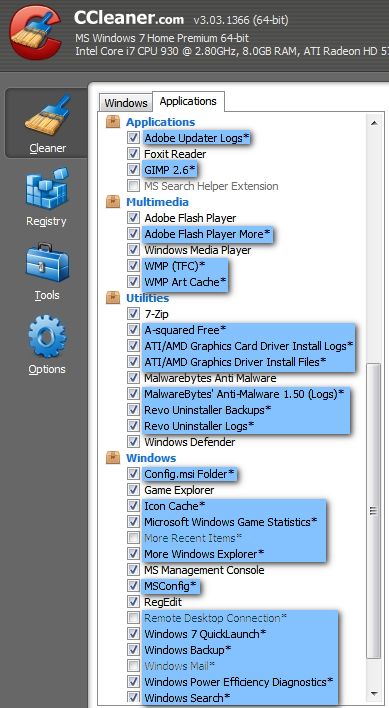Click the scrollbar down arrow

click(374, 694)
